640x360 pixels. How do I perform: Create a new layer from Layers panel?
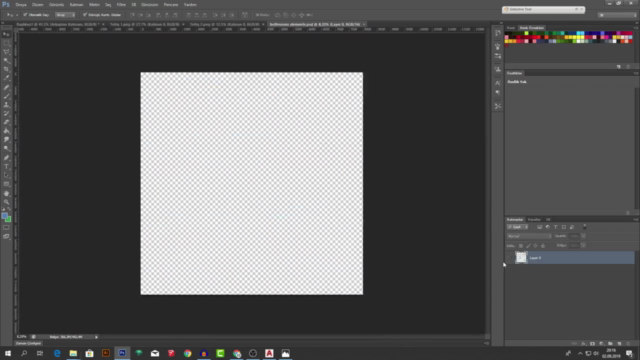619,344
